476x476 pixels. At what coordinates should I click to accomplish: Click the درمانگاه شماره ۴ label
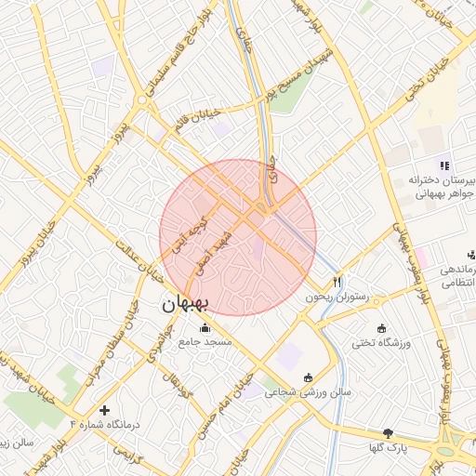(105, 424)
